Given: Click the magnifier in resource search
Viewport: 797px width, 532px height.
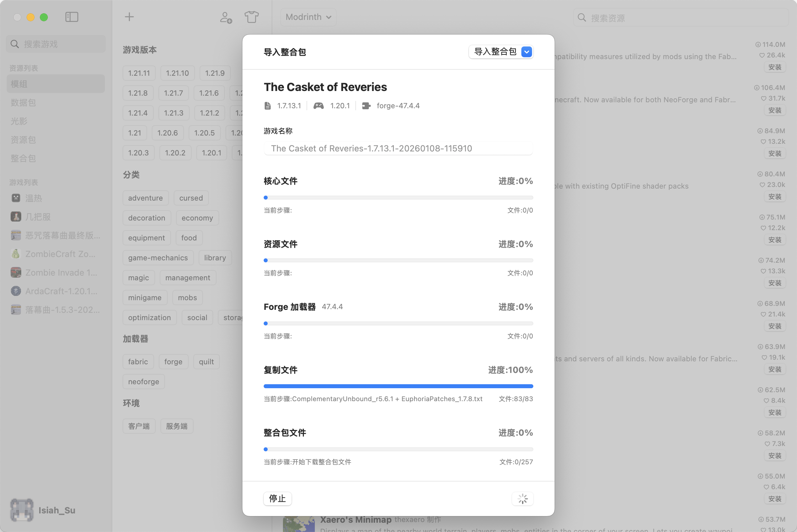Looking at the screenshot, I should (x=581, y=18).
